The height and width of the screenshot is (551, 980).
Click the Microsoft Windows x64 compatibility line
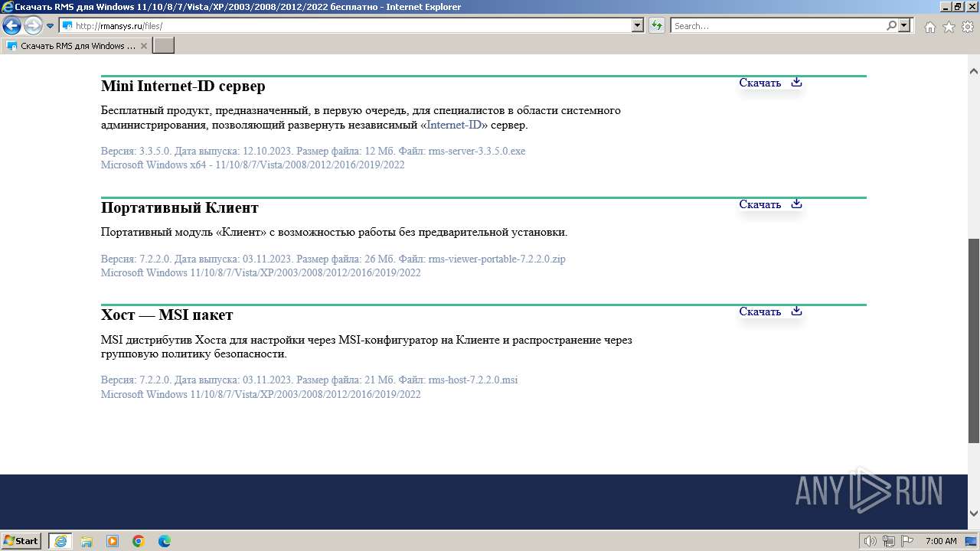[253, 165]
